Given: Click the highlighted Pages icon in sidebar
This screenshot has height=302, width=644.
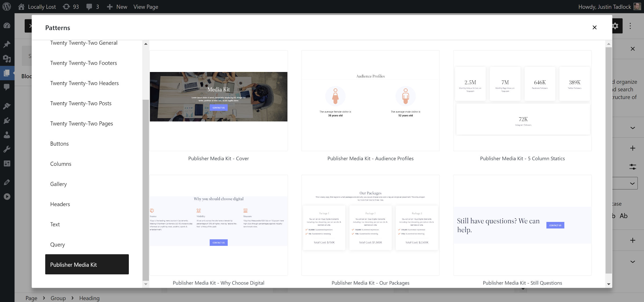Looking at the screenshot, I should point(7,73).
